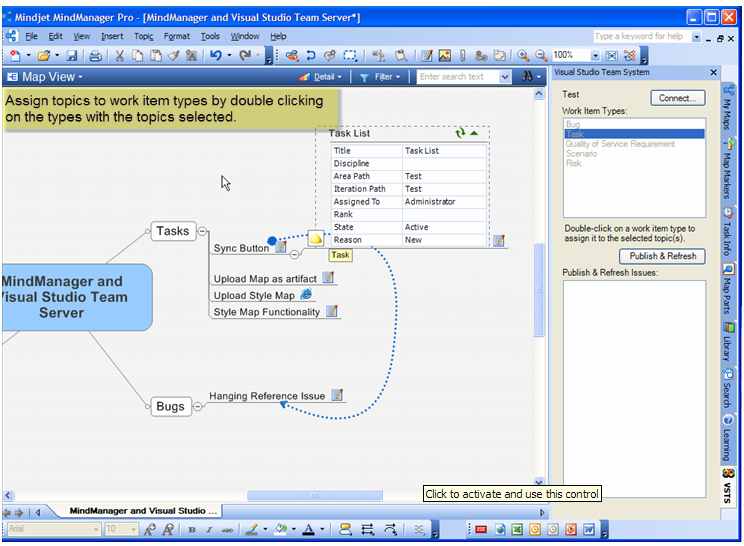Click the Undo arrow icon
This screenshot has height=546, width=744.
(215, 56)
